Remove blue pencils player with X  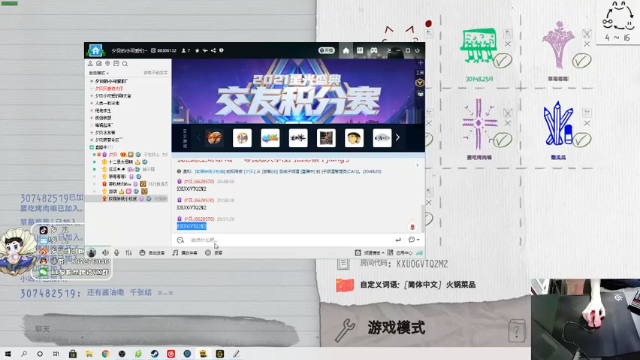pyautogui.click(x=587, y=123)
